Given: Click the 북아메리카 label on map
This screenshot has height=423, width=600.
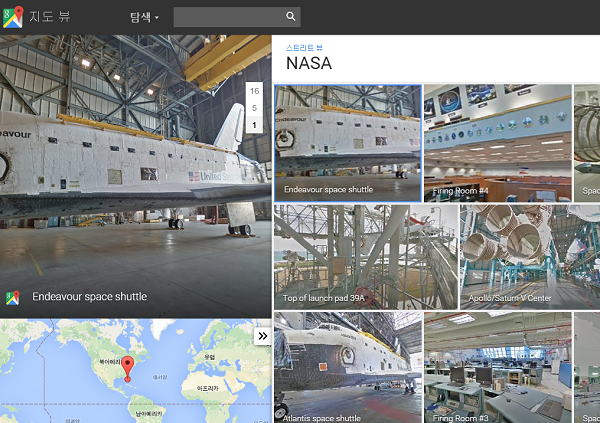Looking at the screenshot, I should tap(109, 362).
